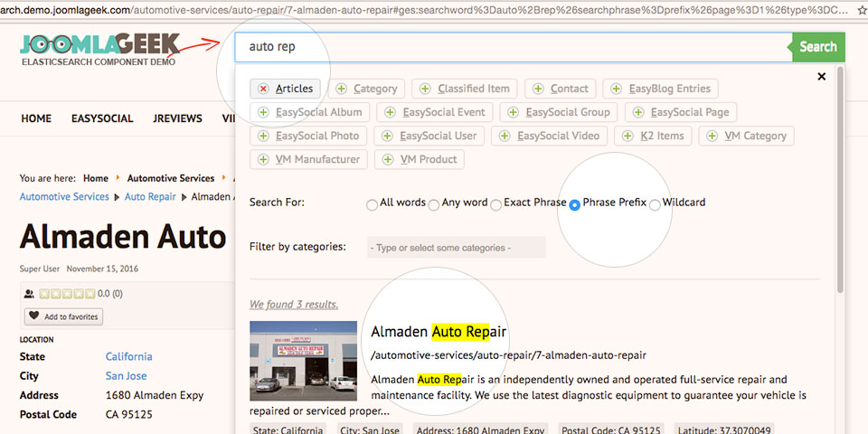Click the EasySocial Event plus icon
Screen dimensions: 868x434
(391, 112)
